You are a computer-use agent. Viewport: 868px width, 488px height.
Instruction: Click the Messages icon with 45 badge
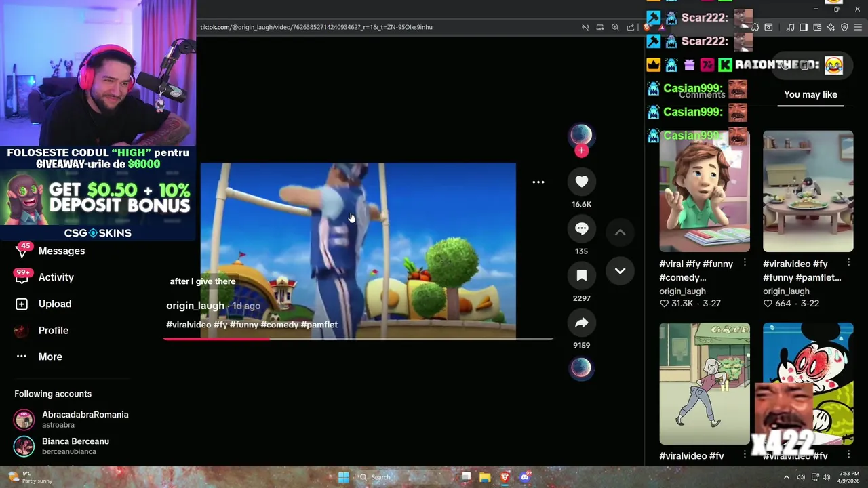coord(22,250)
